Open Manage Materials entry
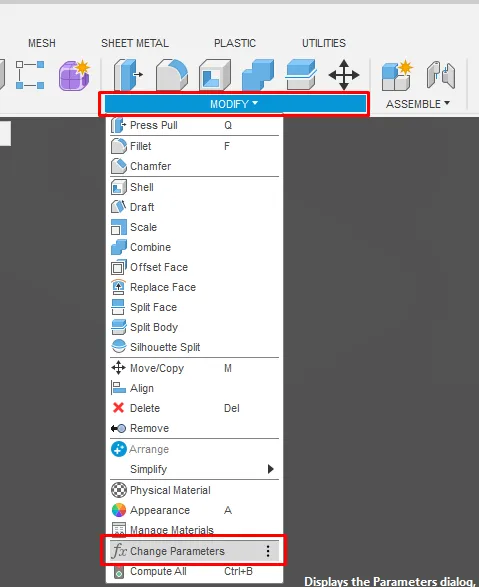The image size is (479, 587). coord(195,530)
